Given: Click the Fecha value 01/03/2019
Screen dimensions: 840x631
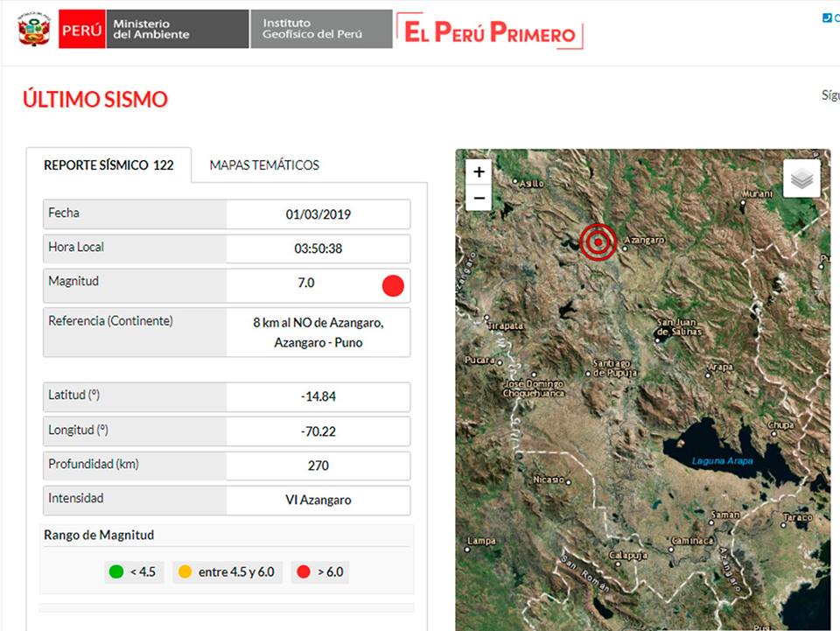Looking at the screenshot, I should coord(318,214).
